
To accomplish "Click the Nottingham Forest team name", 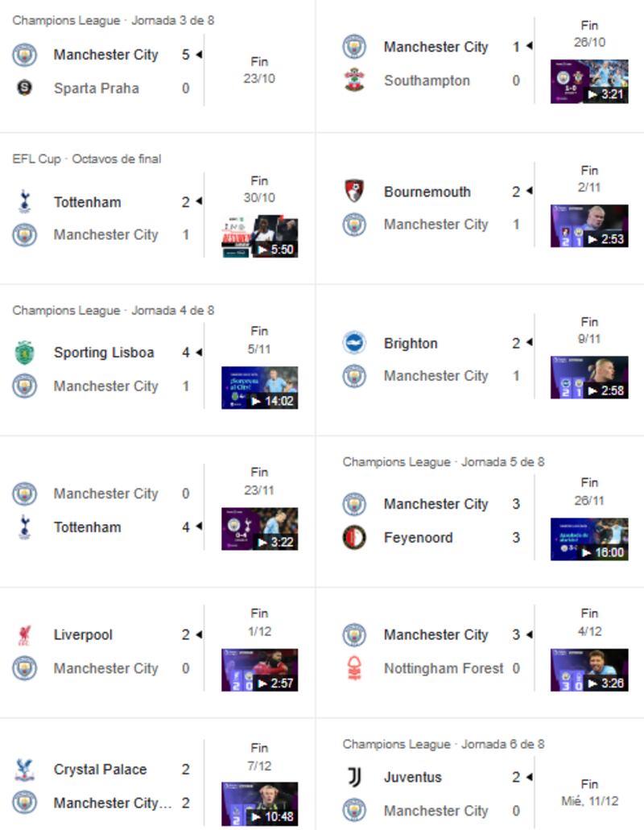I will pyautogui.click(x=444, y=668).
